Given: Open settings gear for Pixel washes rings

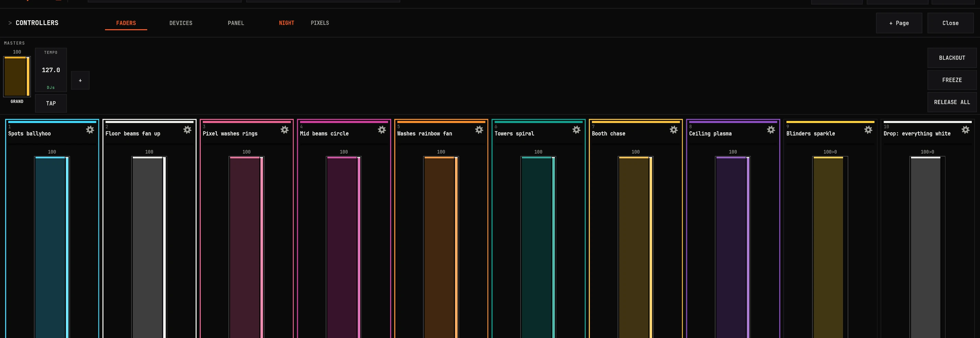Looking at the screenshot, I should click(284, 130).
